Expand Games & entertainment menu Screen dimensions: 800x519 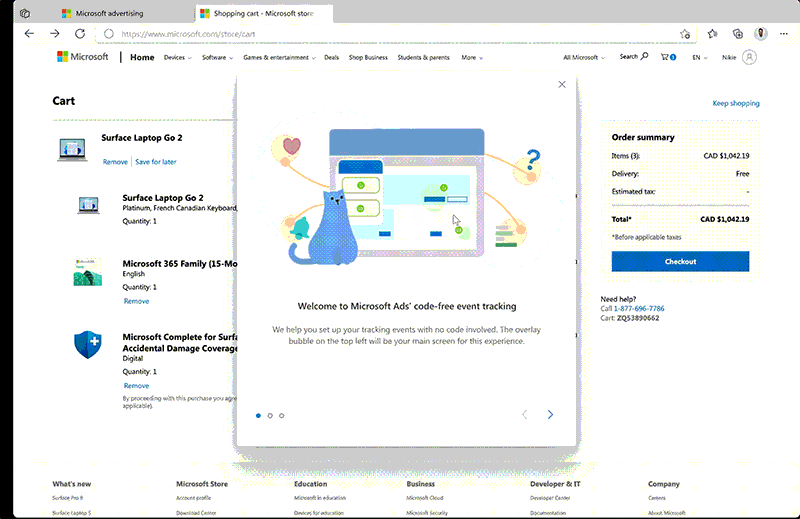[280, 58]
